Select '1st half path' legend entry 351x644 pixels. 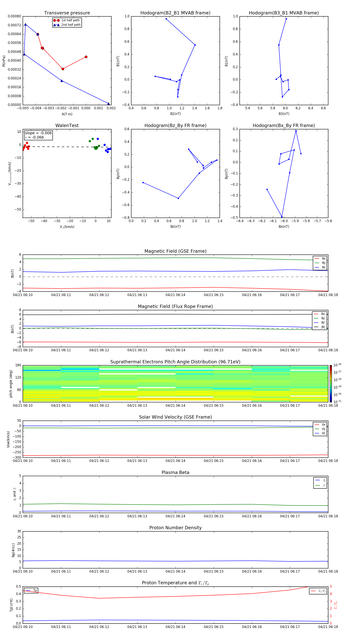67,20
